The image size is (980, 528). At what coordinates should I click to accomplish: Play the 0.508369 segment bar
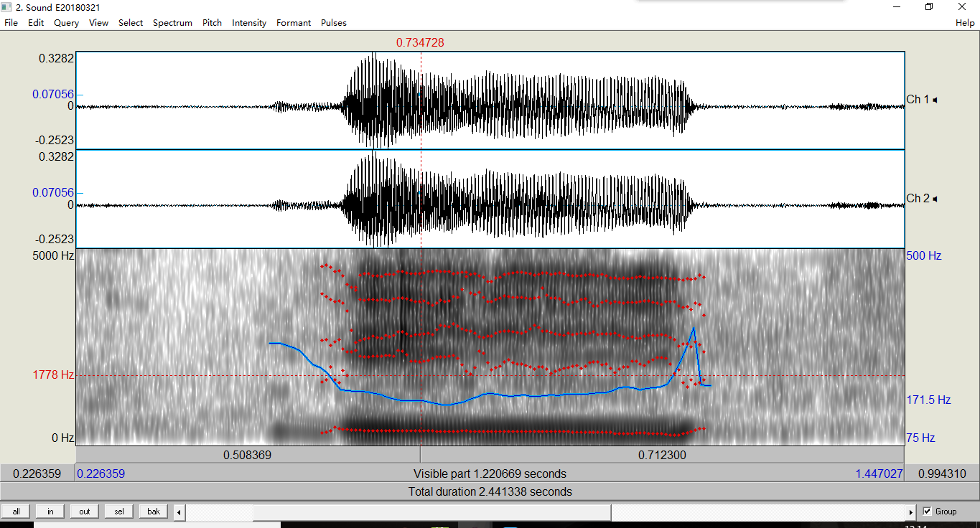(248, 455)
